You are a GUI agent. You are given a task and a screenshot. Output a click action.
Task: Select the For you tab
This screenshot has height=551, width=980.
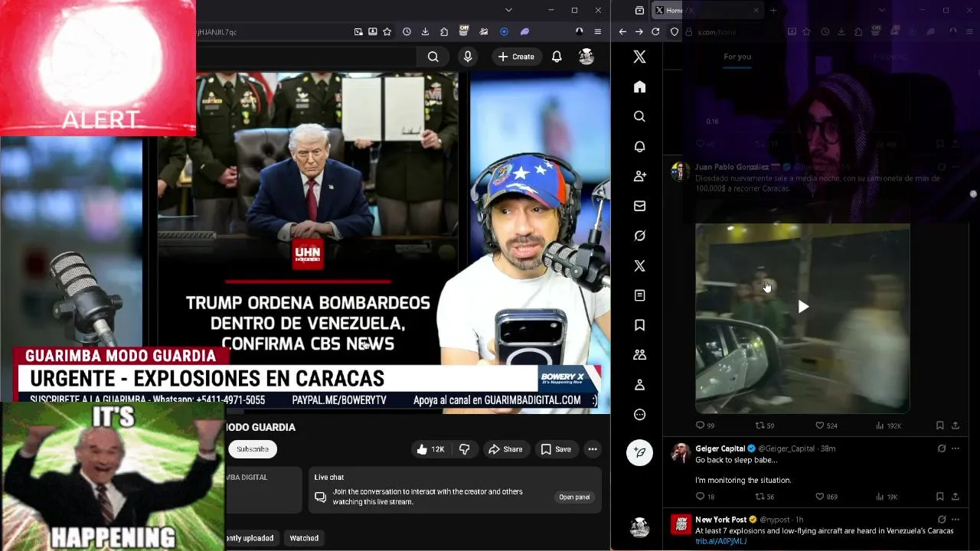[737, 57]
